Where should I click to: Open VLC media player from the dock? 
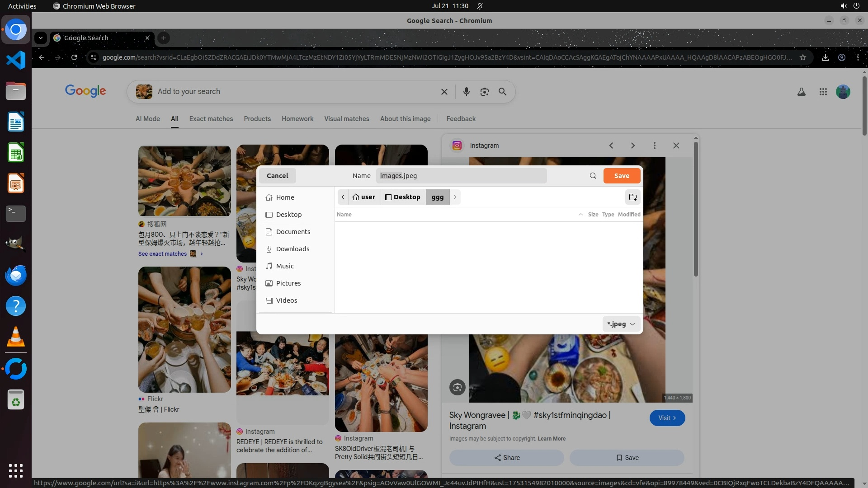16,337
